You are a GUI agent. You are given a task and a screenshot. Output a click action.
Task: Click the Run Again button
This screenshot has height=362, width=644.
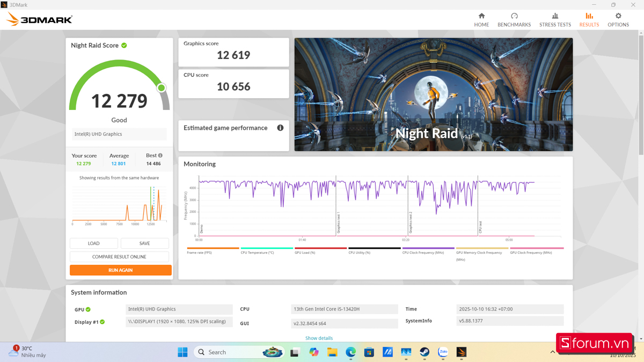121,270
